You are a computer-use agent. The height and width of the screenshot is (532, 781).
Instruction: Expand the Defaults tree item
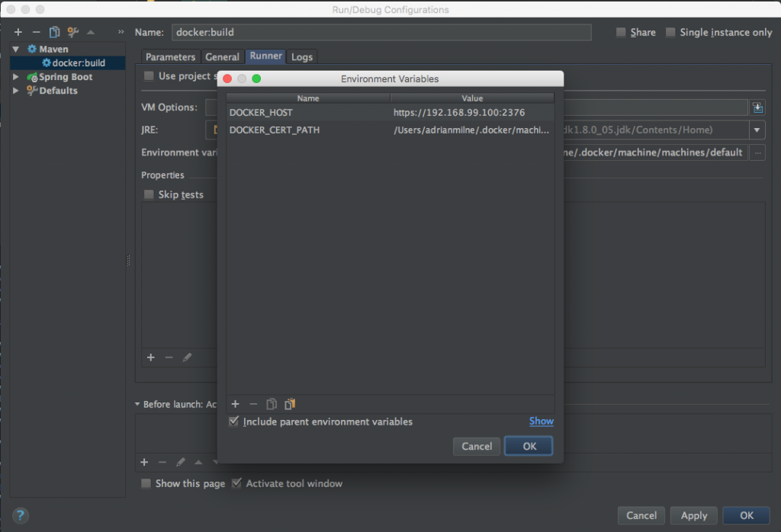[17, 91]
